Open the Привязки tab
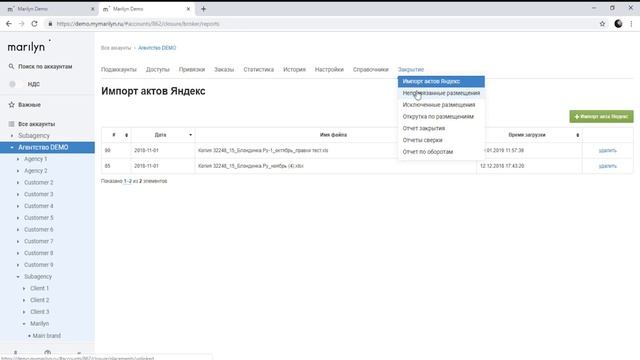Viewport: 640px width, 360px height. [x=192, y=69]
